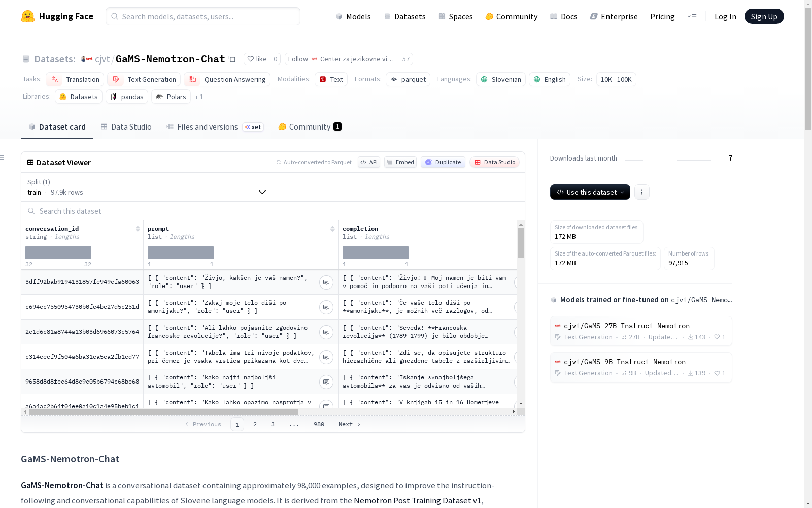
Task: Filter by English language tag
Action: tap(550, 79)
